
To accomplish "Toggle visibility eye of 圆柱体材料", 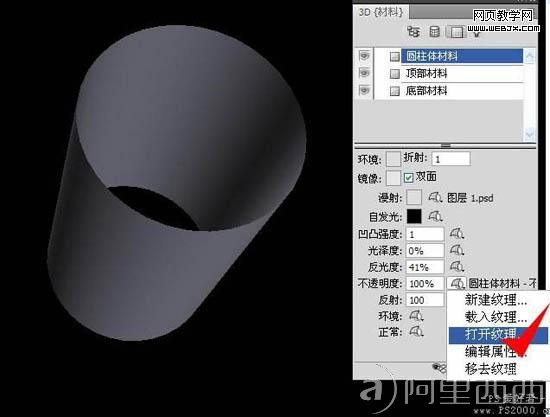I will click(x=364, y=55).
